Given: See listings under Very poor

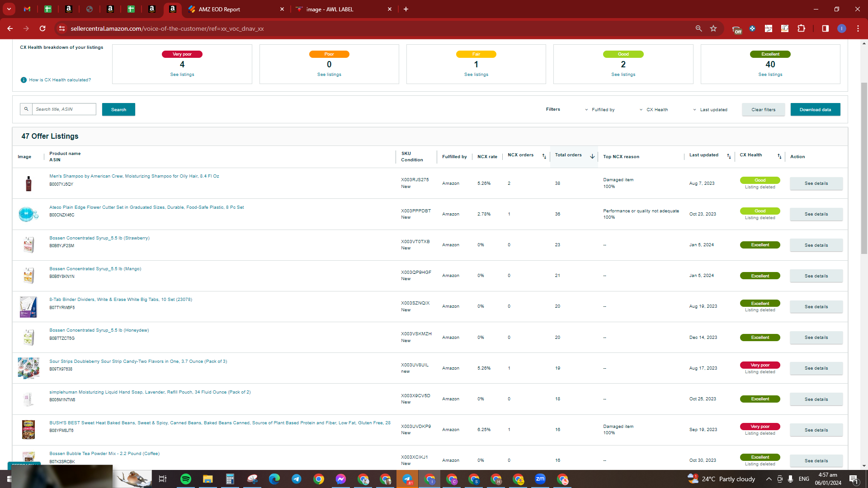Looking at the screenshot, I should click(x=182, y=75).
